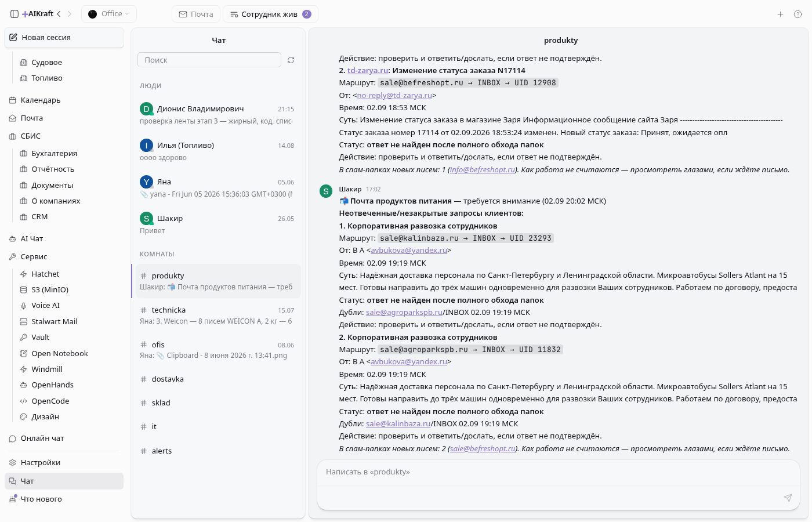Open the td-zarya.ru link
The image size is (812, 522).
click(x=368, y=70)
